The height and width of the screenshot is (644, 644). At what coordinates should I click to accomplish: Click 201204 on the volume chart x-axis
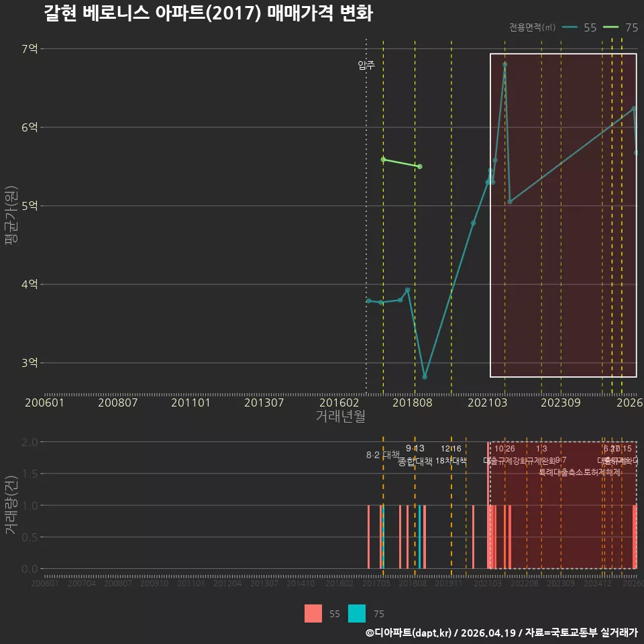[x=227, y=583]
